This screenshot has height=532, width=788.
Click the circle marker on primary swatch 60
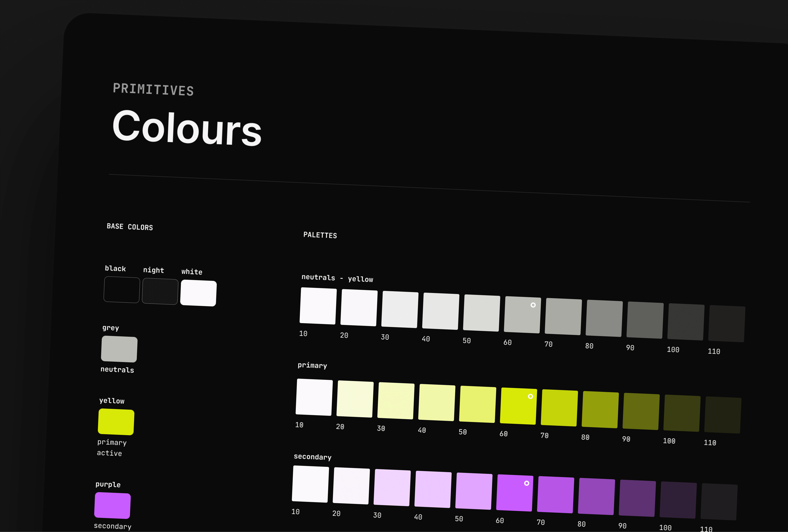(x=530, y=396)
